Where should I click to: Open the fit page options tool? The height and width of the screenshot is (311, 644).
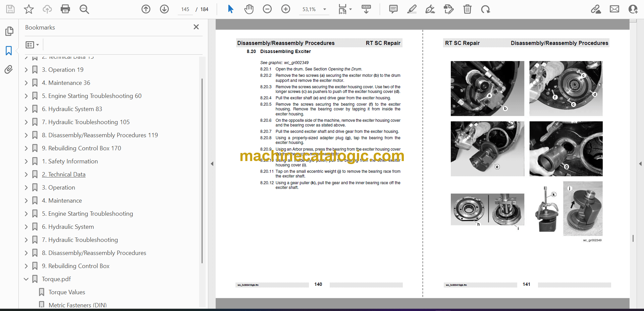pyautogui.click(x=345, y=9)
